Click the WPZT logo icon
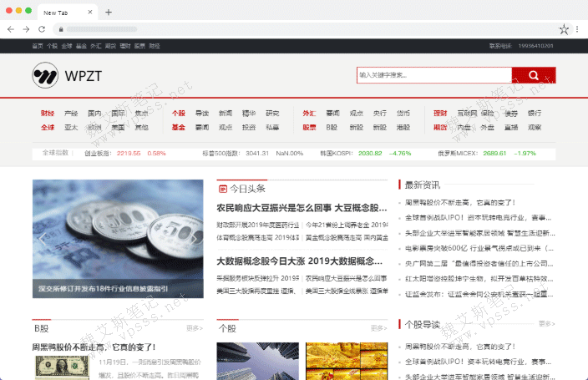 tap(45, 76)
